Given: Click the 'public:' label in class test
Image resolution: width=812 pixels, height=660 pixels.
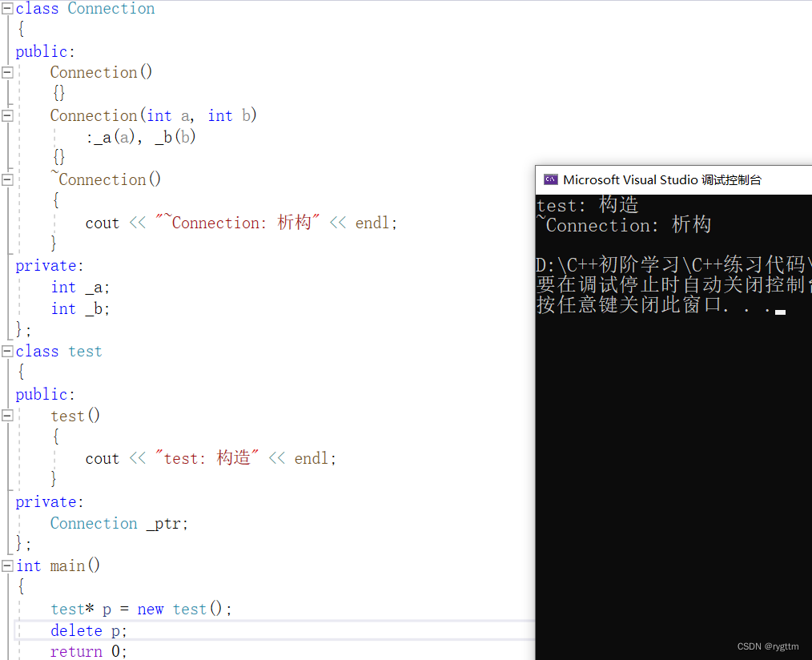Looking at the screenshot, I should click(x=45, y=395).
